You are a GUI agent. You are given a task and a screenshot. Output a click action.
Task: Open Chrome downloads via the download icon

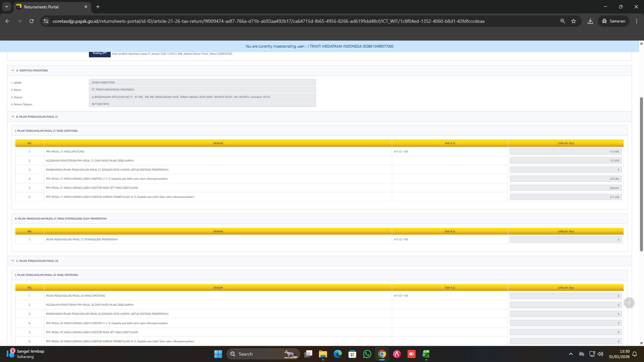click(x=590, y=21)
